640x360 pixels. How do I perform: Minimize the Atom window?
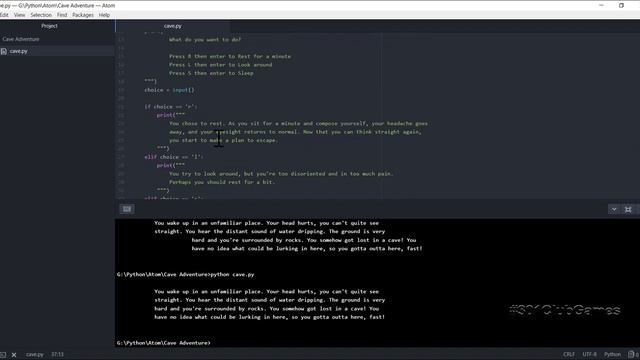click(x=601, y=5)
